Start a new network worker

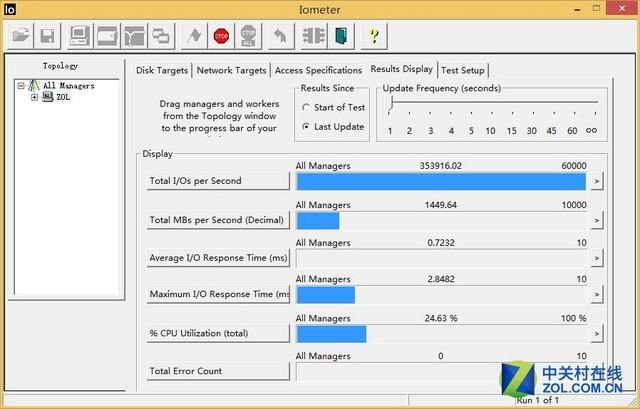(x=134, y=36)
